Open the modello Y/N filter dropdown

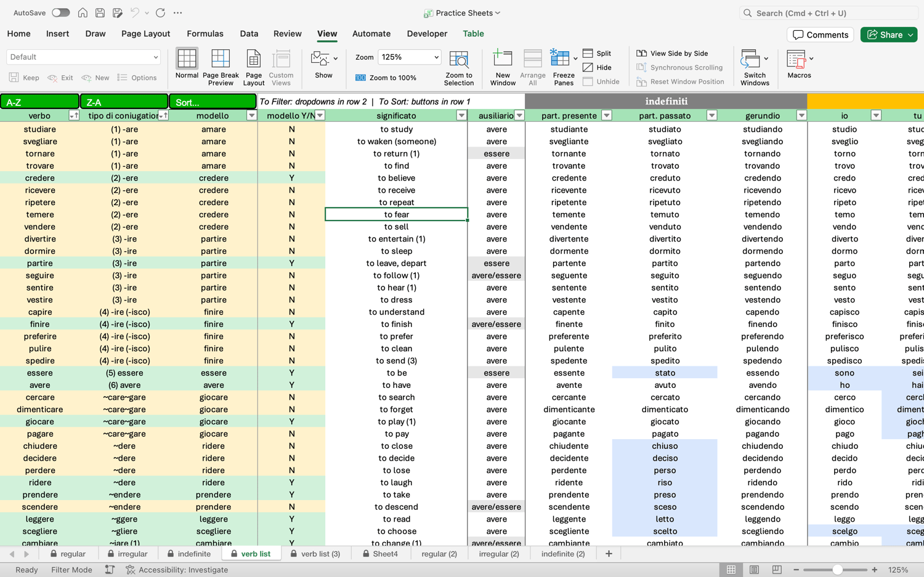[320, 116]
